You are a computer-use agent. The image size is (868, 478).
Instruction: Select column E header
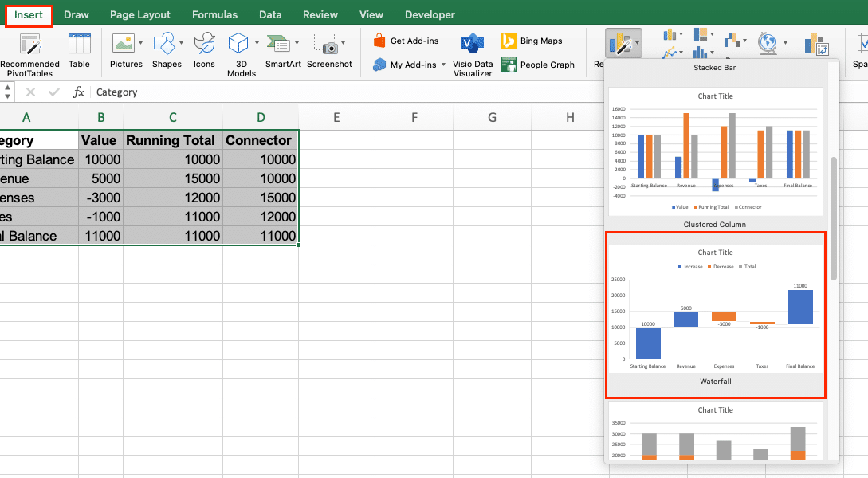pyautogui.click(x=336, y=117)
